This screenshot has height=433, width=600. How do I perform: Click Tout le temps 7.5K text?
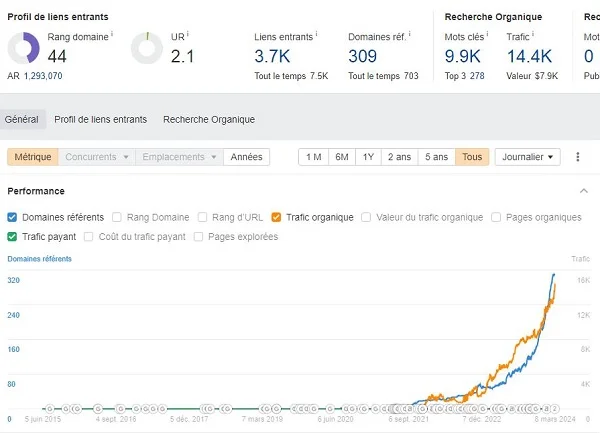coord(291,76)
